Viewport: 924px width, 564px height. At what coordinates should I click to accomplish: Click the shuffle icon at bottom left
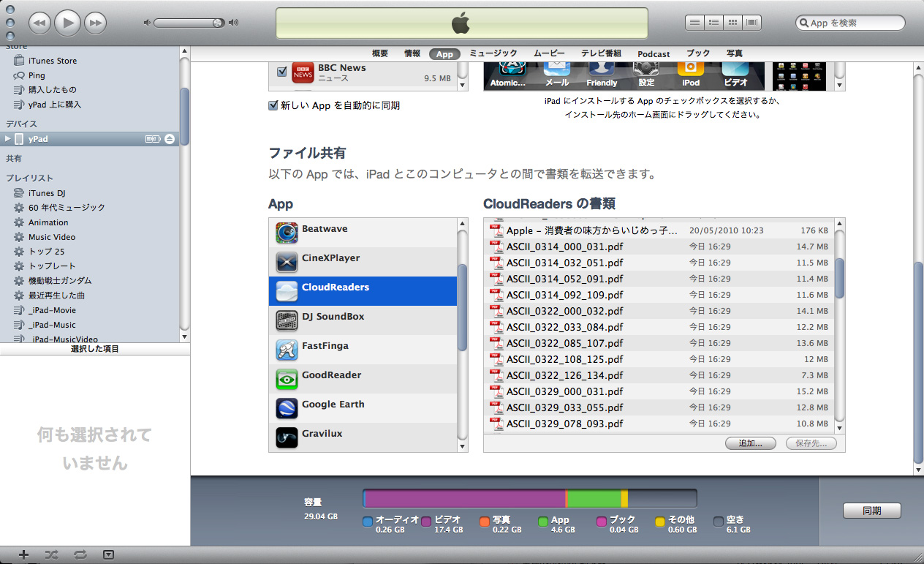51,554
